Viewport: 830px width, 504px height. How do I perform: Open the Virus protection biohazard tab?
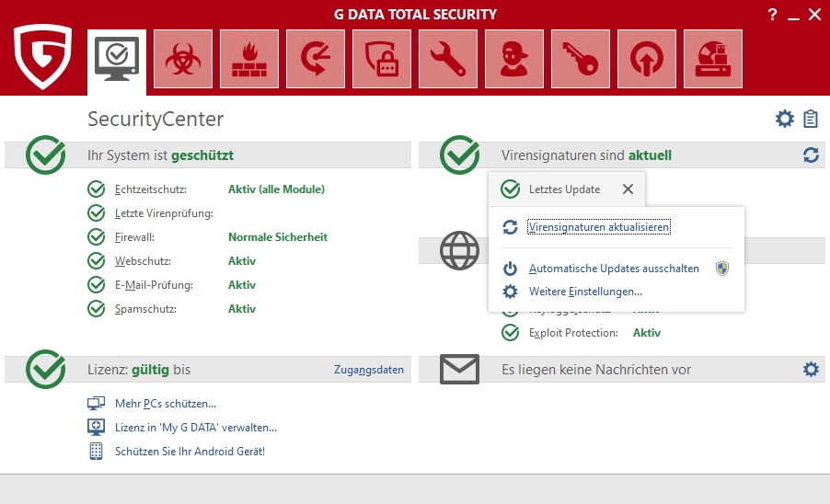coord(183,59)
